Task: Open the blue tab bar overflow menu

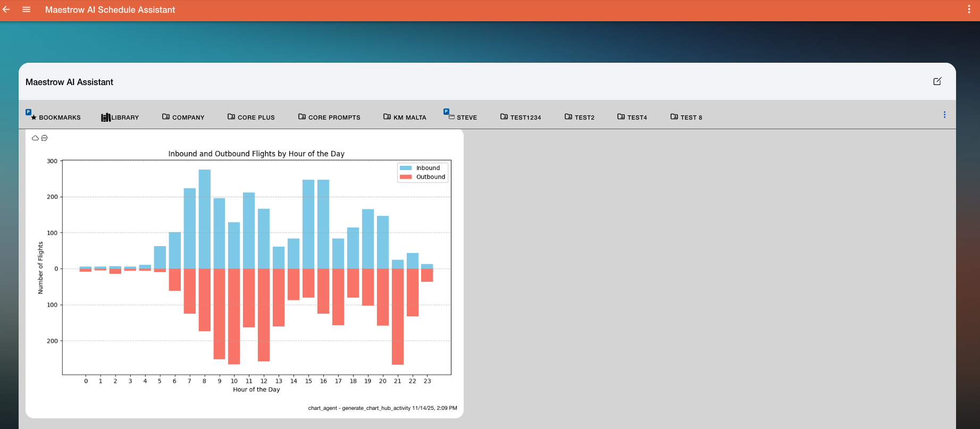Action: (x=944, y=115)
